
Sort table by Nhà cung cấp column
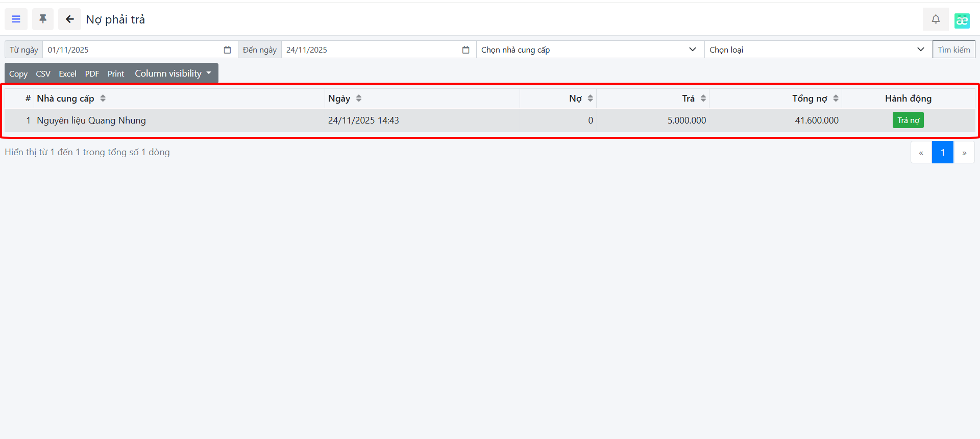103,99
